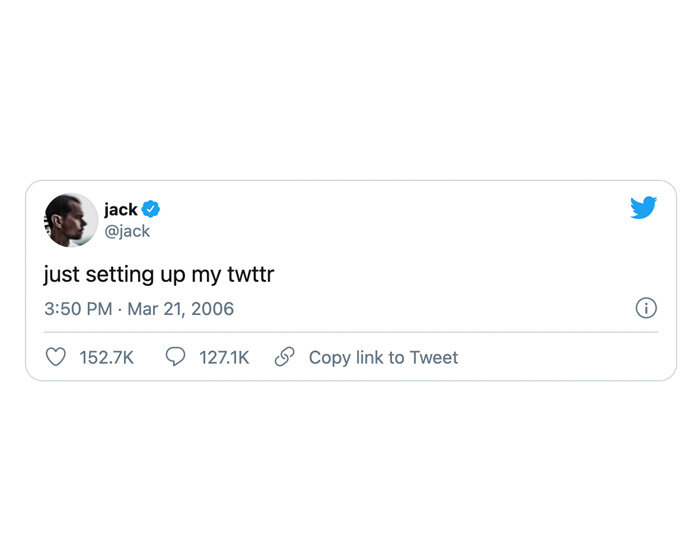The width and height of the screenshot is (700, 560).
Task: Click the bold display name "jack"
Action: [x=121, y=209]
